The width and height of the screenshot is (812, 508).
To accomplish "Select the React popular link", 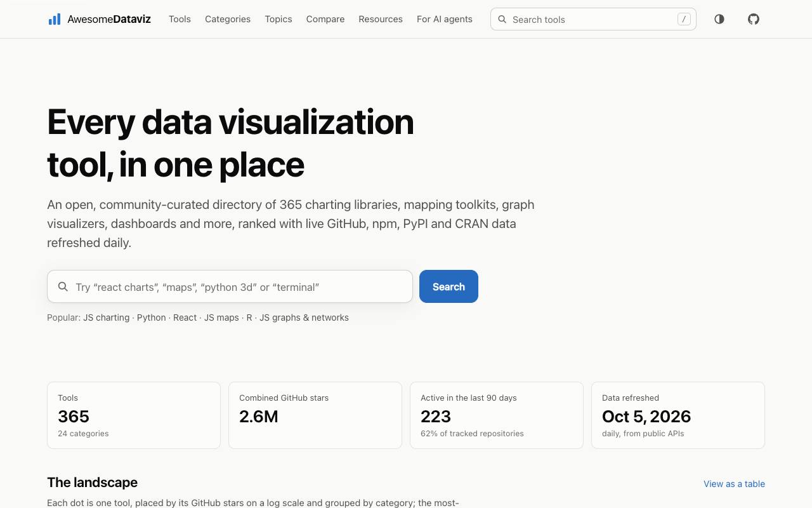I will pos(185,317).
